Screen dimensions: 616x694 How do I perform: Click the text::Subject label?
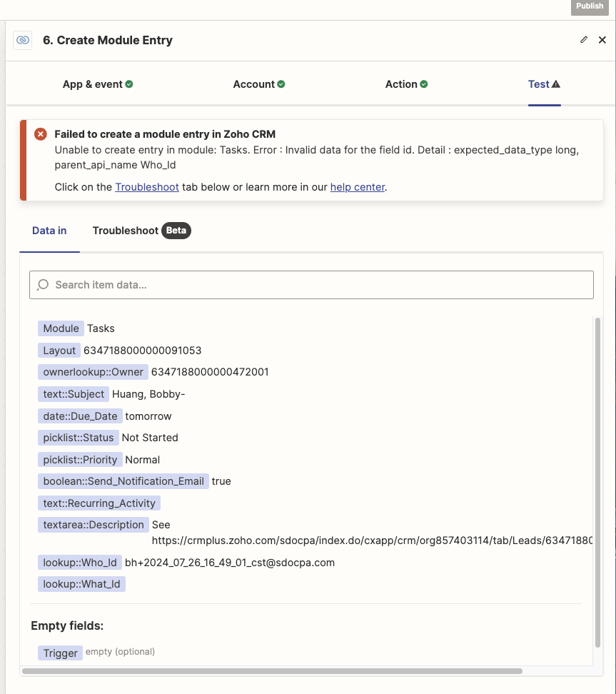(x=74, y=394)
